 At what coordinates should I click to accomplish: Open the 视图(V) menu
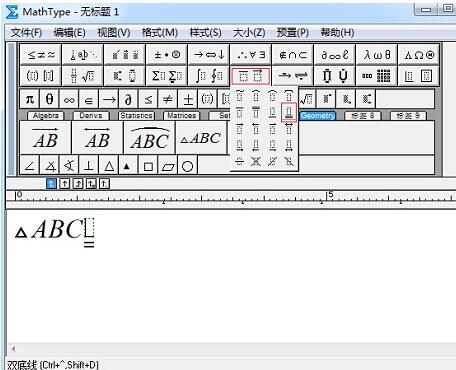113,33
